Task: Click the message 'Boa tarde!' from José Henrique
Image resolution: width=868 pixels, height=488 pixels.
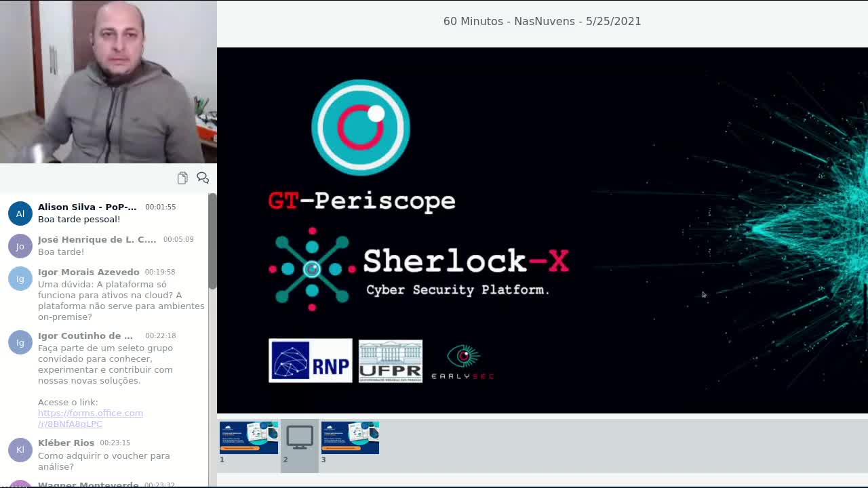Action: pyautogui.click(x=61, y=251)
